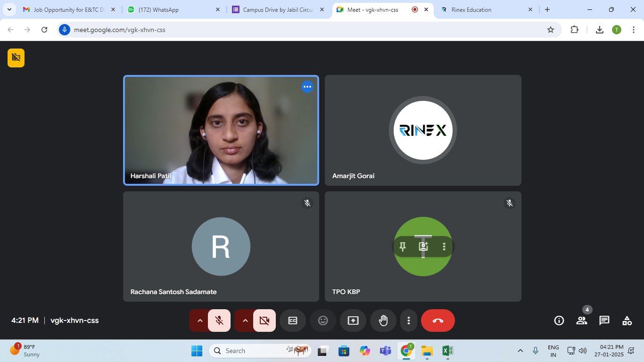Send a reaction with the emoji icon
Screen dimensions: 644x362
coord(323,321)
